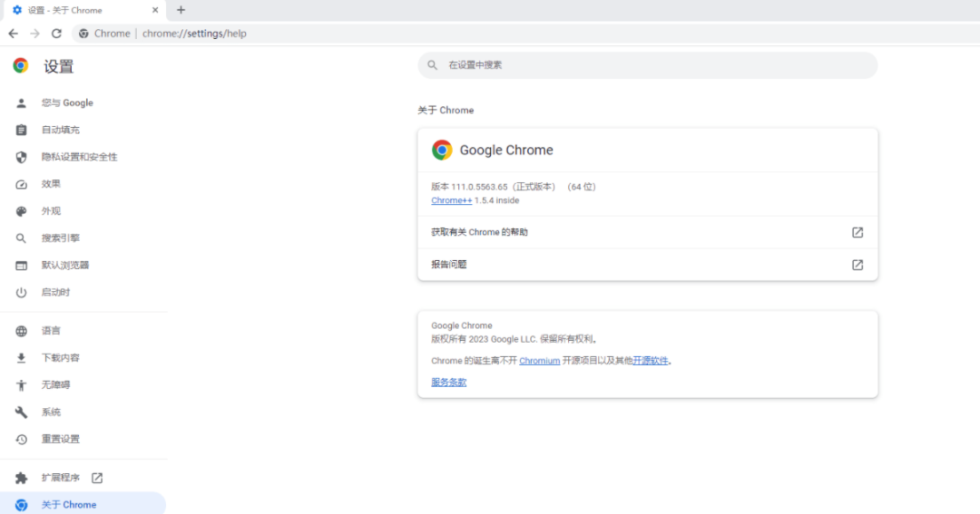Click the magnifier icon in settings search
The width and height of the screenshot is (980, 514).
pos(433,65)
